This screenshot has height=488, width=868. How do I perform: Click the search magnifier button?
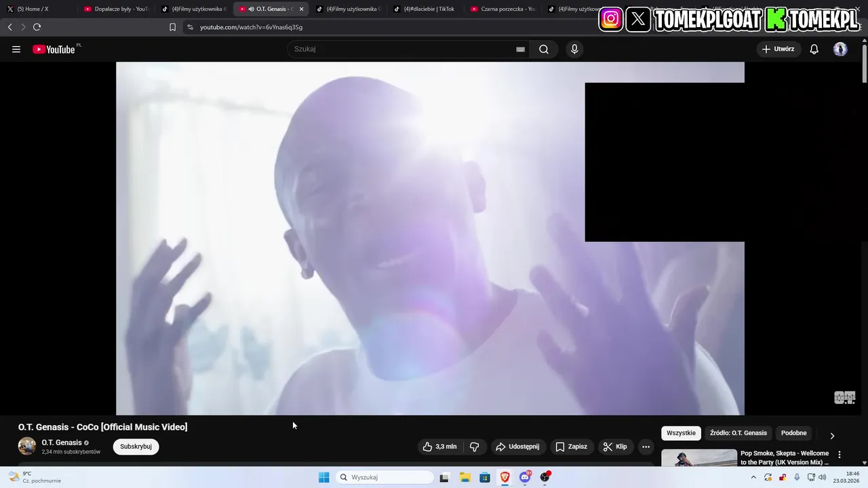[x=544, y=49]
